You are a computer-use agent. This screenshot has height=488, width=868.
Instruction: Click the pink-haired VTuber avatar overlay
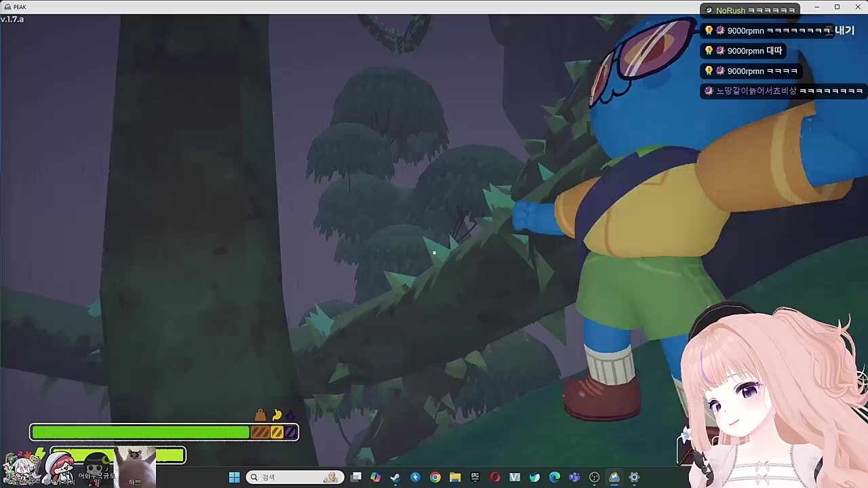(773, 396)
